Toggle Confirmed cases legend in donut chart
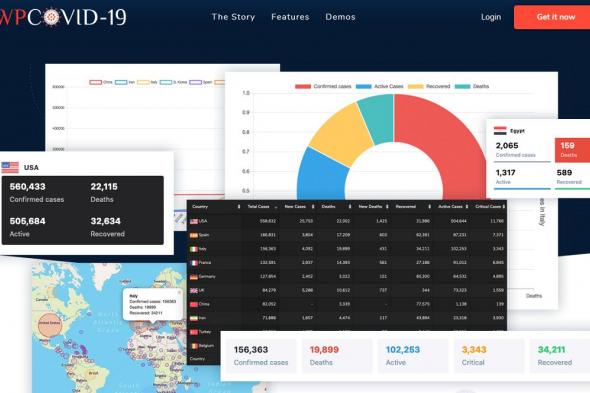This screenshot has height=393, width=590. [x=323, y=86]
